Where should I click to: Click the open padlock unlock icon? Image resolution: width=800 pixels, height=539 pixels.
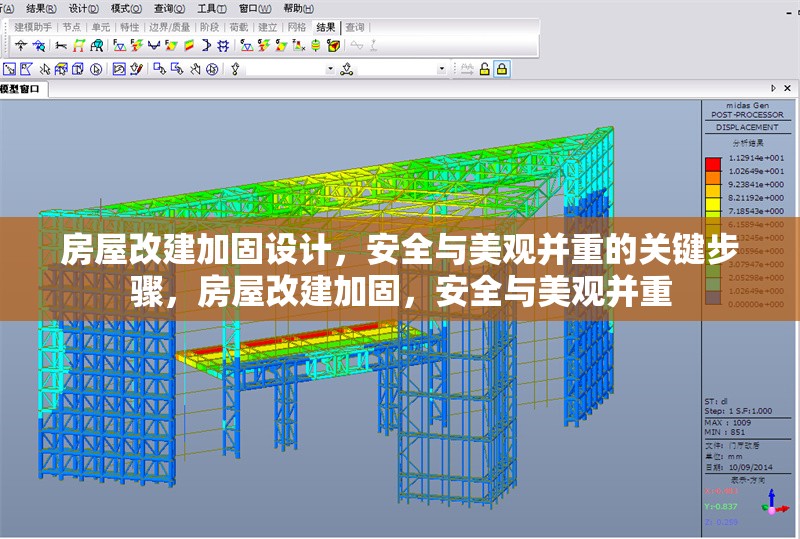485,69
